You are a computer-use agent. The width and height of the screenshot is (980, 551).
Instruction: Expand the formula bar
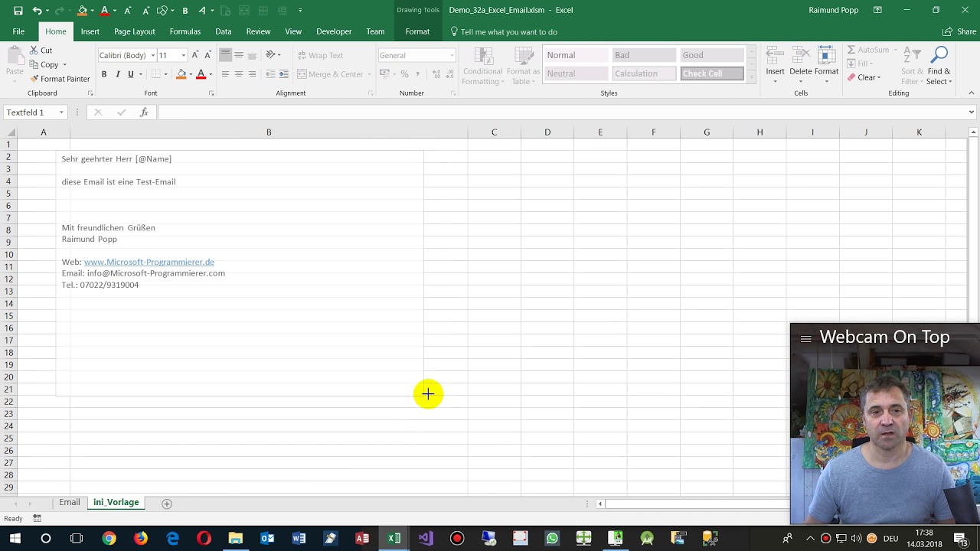click(971, 112)
